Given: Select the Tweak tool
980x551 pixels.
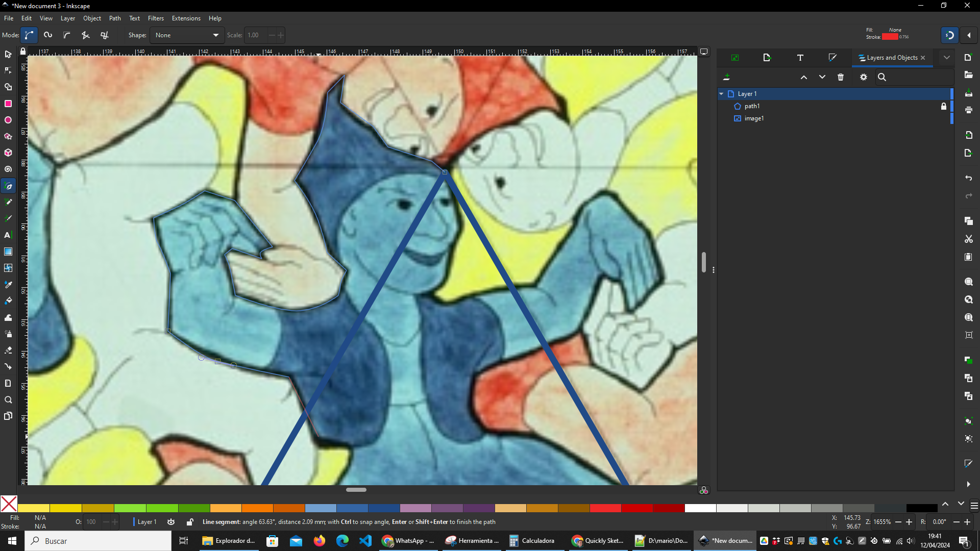Looking at the screenshot, I should point(8,317).
